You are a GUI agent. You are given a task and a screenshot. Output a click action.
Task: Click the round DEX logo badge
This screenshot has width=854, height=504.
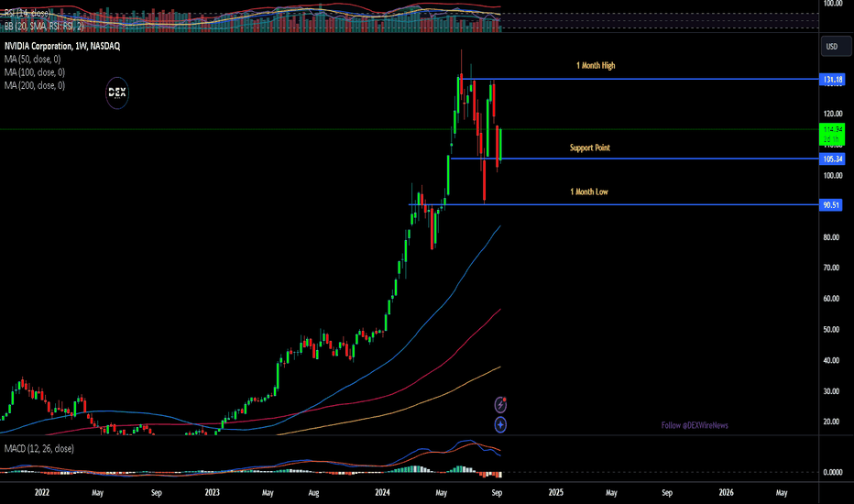click(x=117, y=93)
